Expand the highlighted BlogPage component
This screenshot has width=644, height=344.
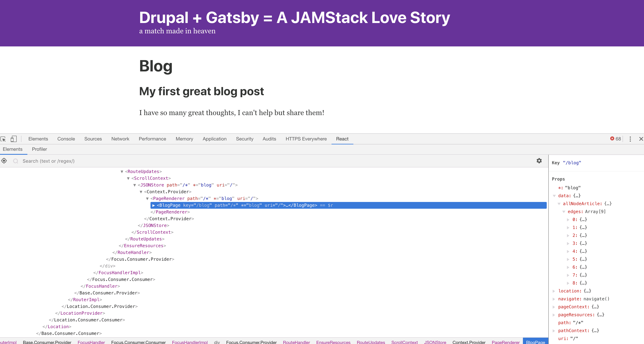153,205
